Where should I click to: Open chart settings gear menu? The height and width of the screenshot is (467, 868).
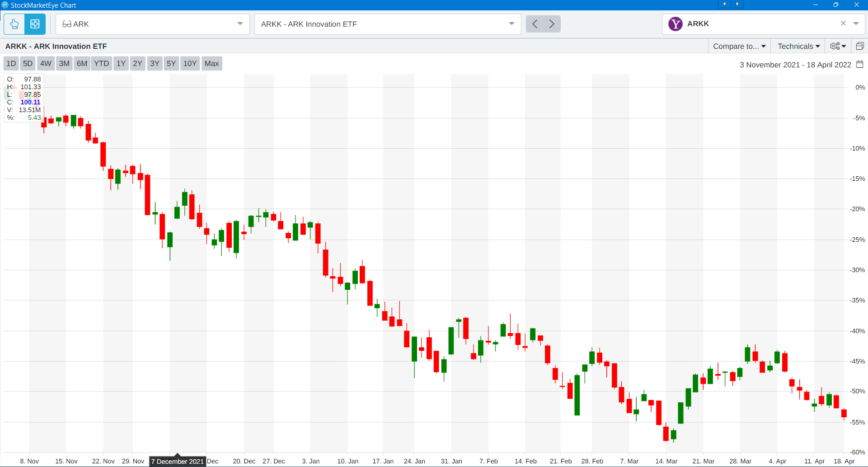coord(838,46)
